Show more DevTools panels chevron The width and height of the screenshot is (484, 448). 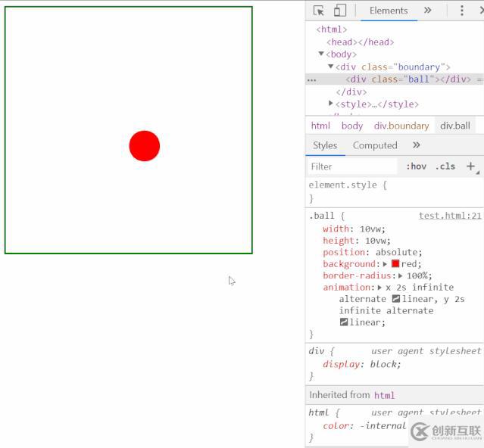coord(427,11)
